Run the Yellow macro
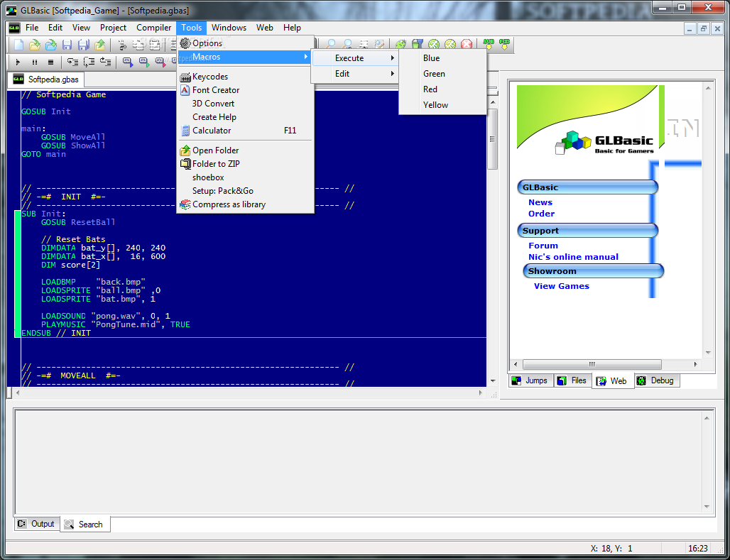The height and width of the screenshot is (560, 730). 442,105
